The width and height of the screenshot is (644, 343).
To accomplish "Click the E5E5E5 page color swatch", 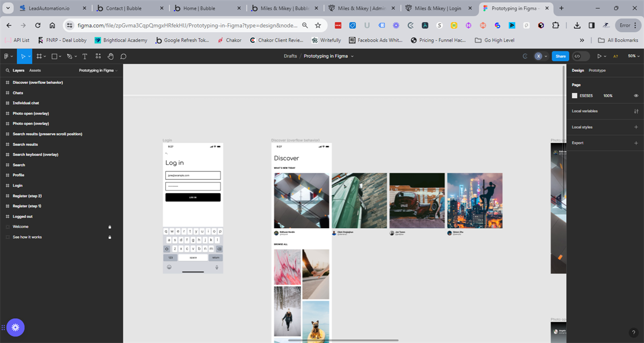I will [x=575, y=96].
